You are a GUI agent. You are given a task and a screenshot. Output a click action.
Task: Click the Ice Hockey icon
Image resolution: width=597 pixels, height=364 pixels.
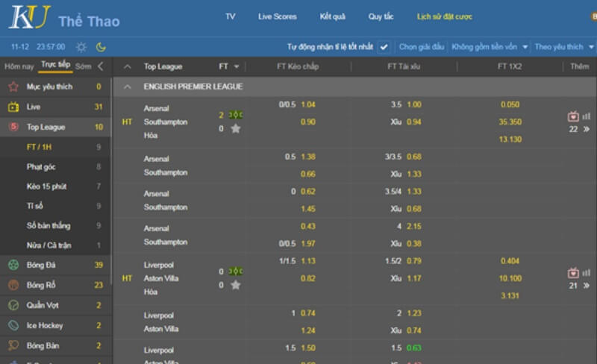click(x=13, y=325)
